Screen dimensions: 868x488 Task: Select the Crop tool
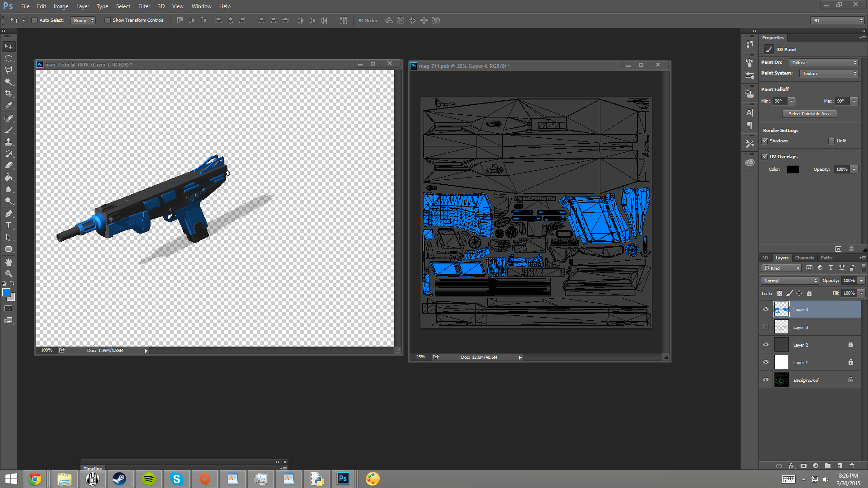(9, 94)
